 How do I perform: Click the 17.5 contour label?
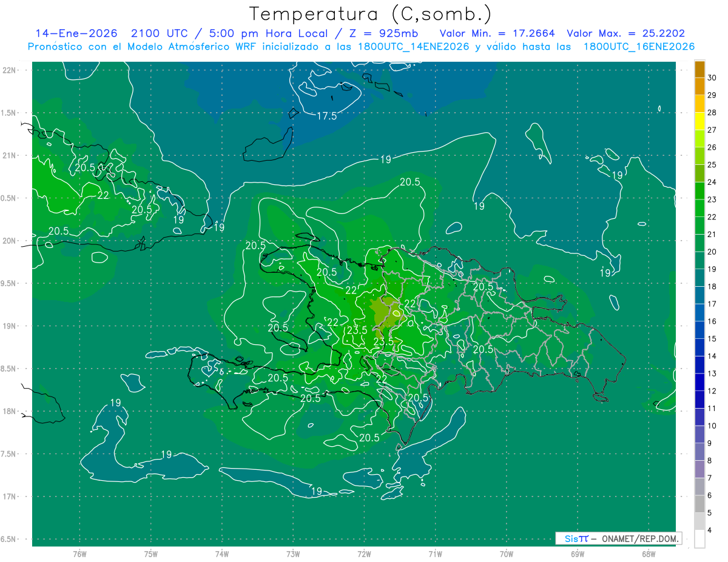tap(327, 116)
